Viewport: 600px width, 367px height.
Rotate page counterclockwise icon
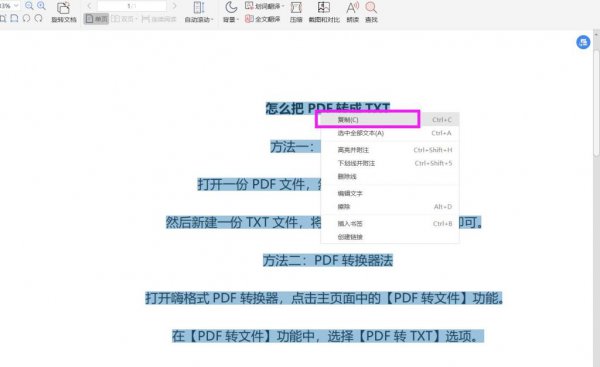pyautogui.click(x=26, y=18)
